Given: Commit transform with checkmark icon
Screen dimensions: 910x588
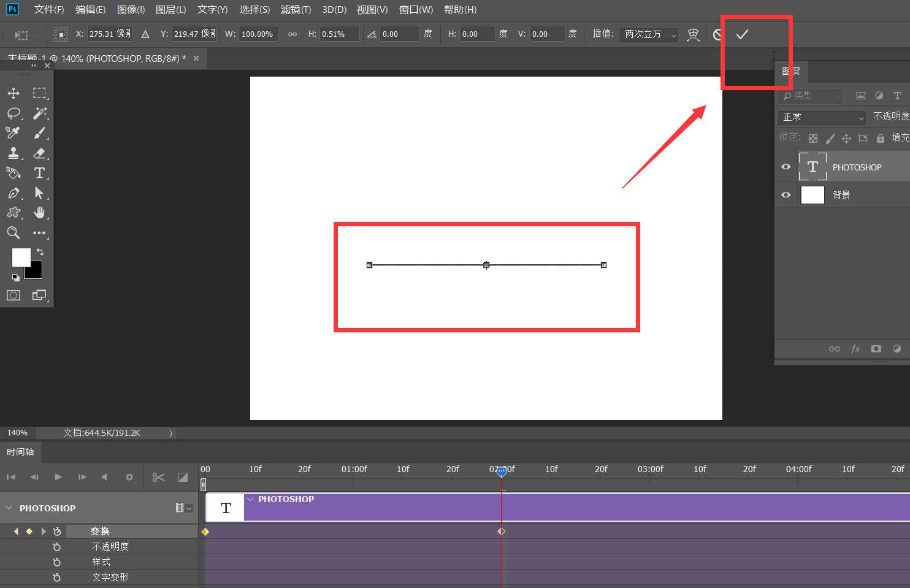Looking at the screenshot, I should coord(742,34).
